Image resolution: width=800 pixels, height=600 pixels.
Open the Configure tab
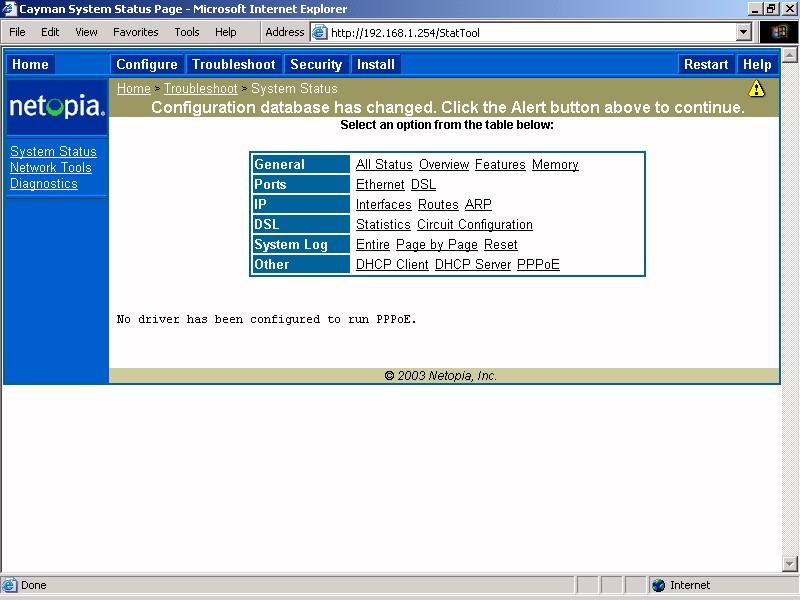(x=147, y=64)
